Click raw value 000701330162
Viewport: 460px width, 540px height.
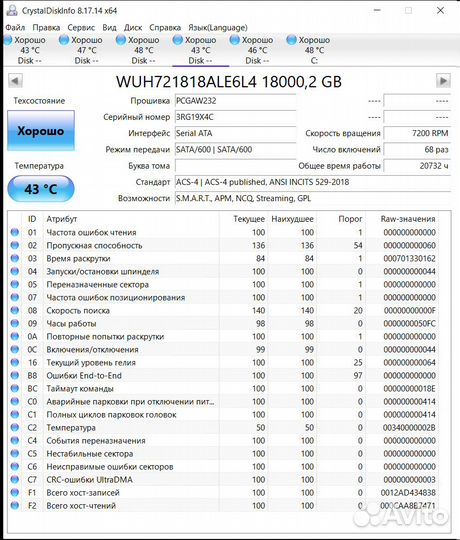[x=409, y=258]
